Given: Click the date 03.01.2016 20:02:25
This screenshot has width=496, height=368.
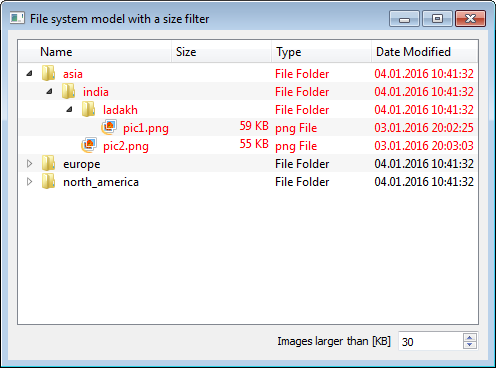Looking at the screenshot, I should [x=424, y=128].
